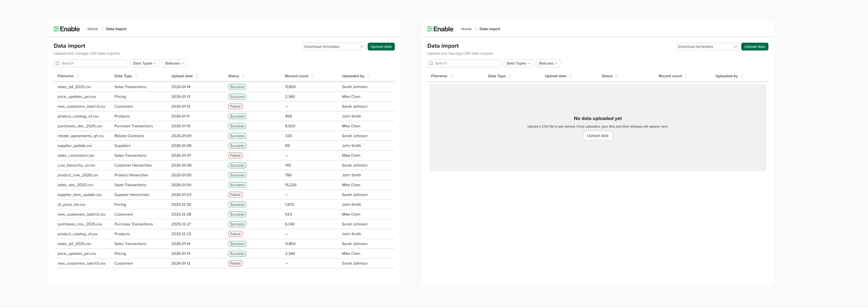This screenshot has width=868, height=307.
Task: Click Failed badge for supplier_tiers_update.csv
Action: tap(235, 195)
